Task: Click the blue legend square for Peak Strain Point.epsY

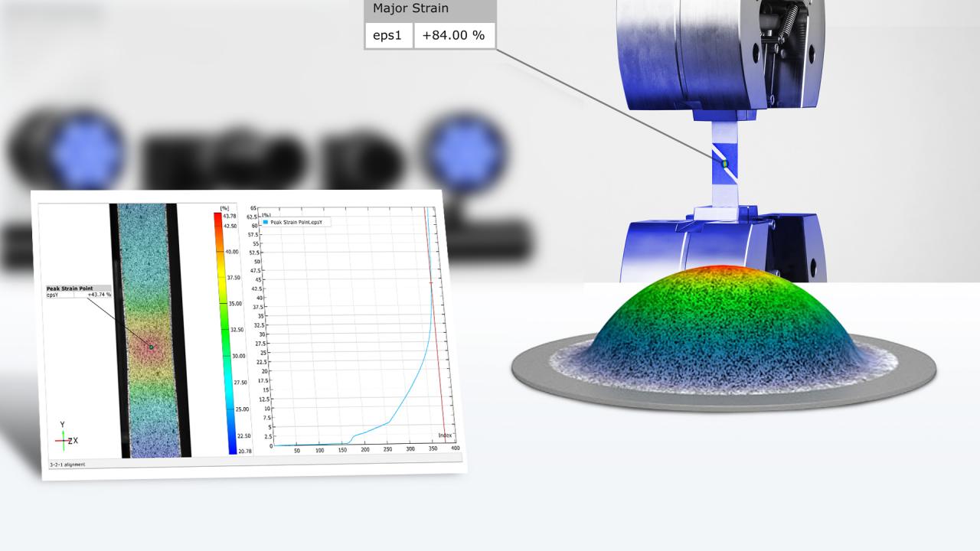Action: point(265,222)
